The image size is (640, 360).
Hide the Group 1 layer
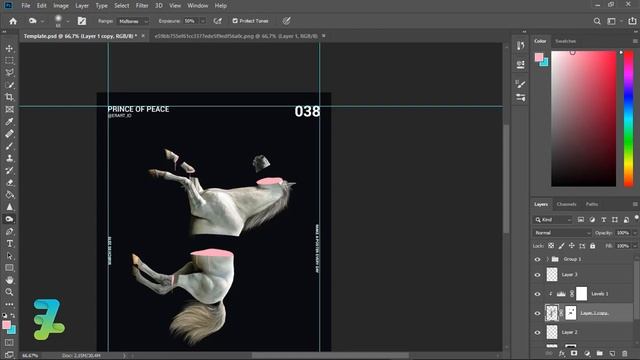click(537, 259)
